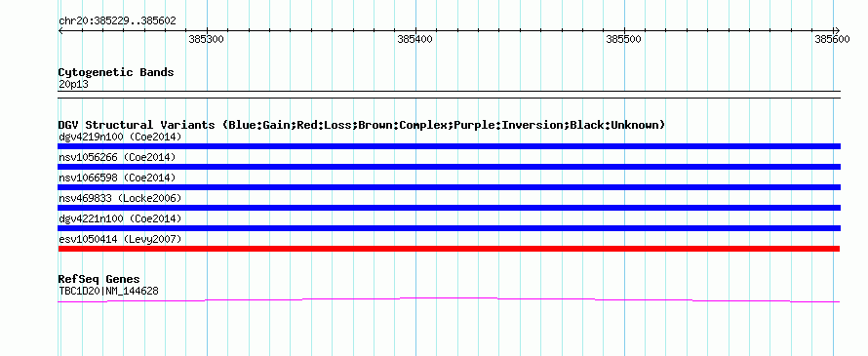Click ruler tick label 385300
Viewport: 868px width, 356px height.
(206, 39)
